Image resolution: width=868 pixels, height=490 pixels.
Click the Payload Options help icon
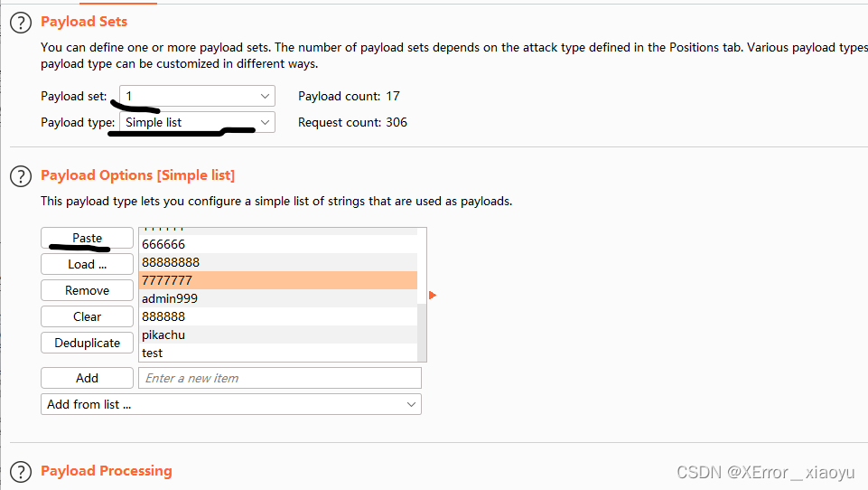point(20,176)
